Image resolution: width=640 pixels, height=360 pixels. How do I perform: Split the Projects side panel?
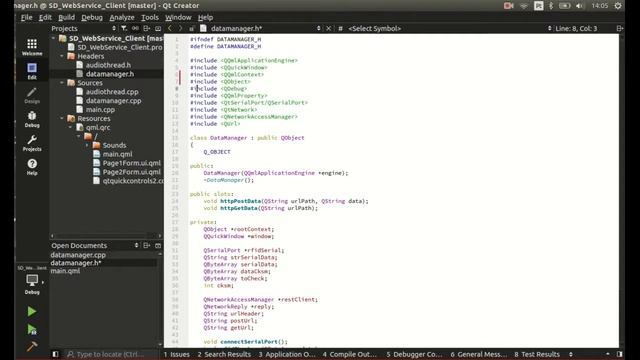pos(147,28)
